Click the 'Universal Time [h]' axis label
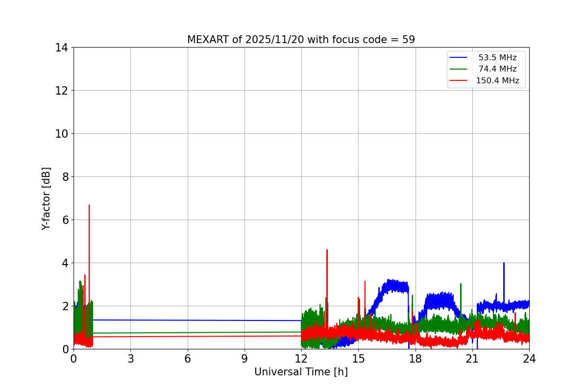588x392 pixels. click(x=301, y=372)
